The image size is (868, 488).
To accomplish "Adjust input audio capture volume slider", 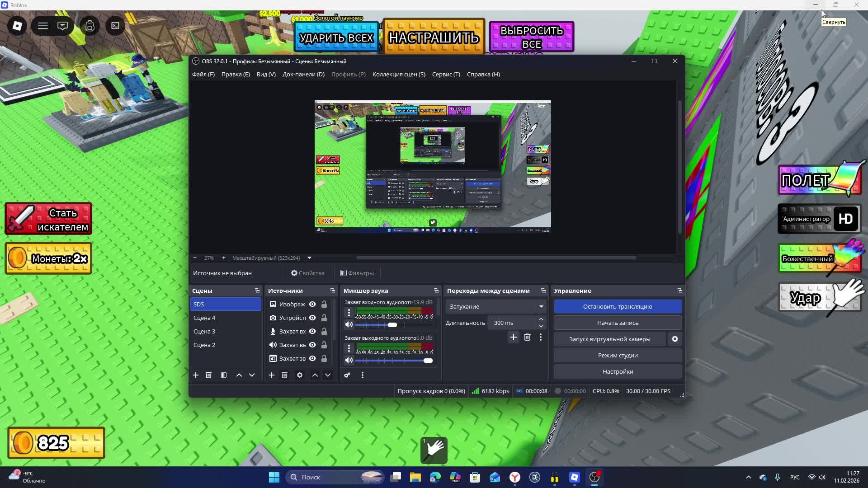I will (392, 324).
